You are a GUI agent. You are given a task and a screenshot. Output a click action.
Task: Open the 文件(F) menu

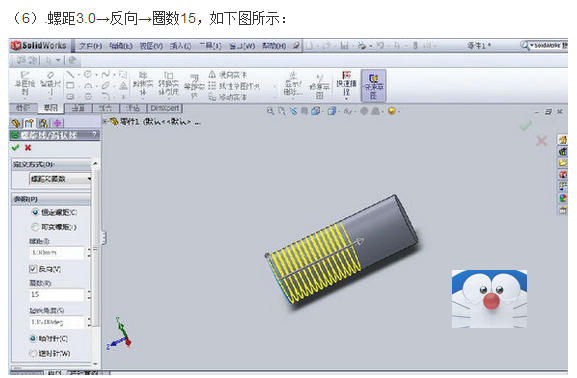coord(91,46)
